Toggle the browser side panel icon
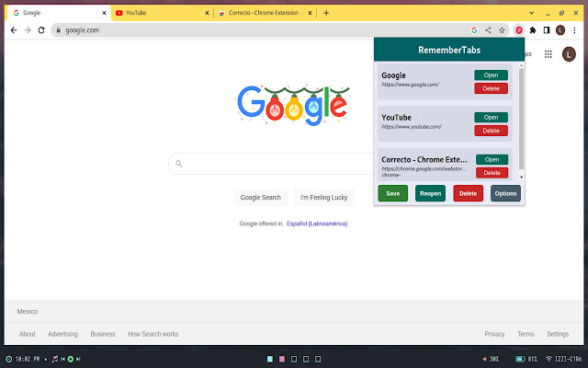This screenshot has width=588, height=368. pos(547,30)
